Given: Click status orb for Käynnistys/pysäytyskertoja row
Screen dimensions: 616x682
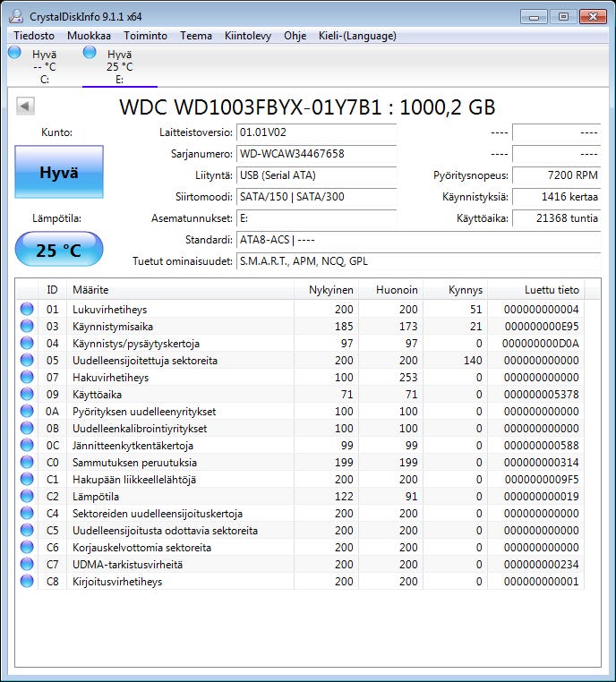Looking at the screenshot, I should [27, 343].
